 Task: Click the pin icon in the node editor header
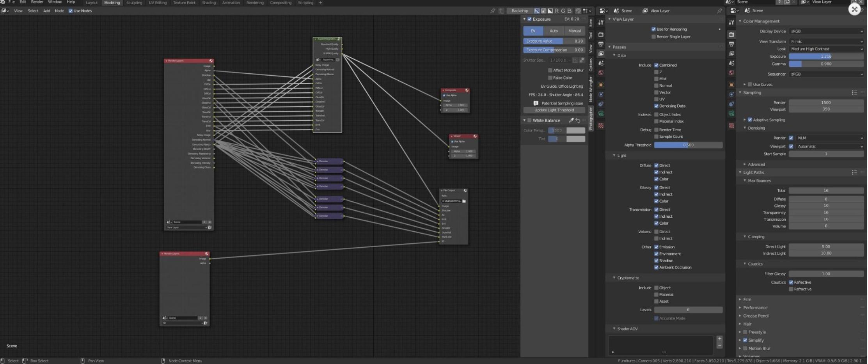[493, 11]
